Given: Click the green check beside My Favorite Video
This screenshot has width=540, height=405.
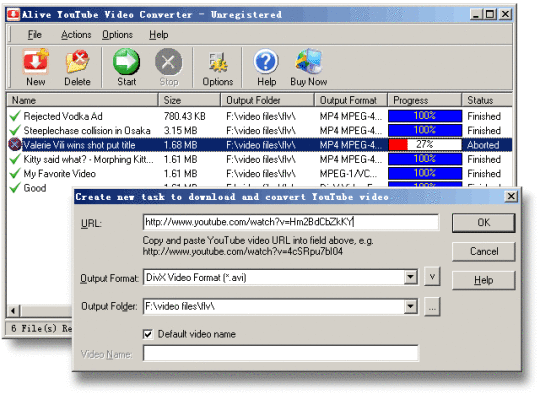Looking at the screenshot, I should [x=15, y=174].
